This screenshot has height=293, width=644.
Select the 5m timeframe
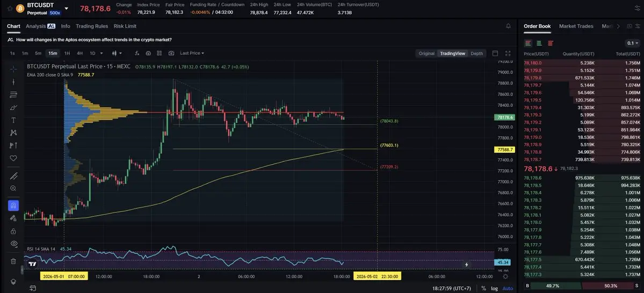coord(38,53)
